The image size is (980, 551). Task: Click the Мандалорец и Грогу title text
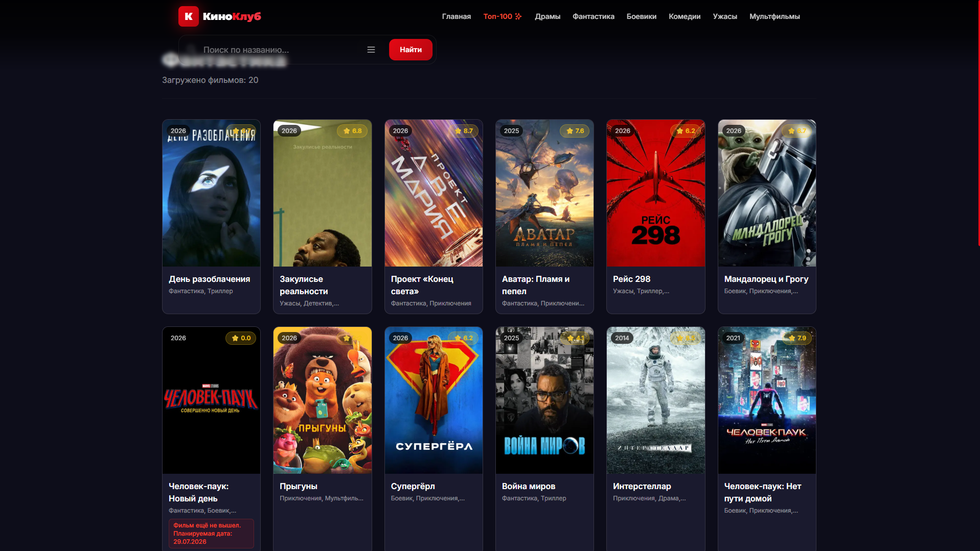tap(766, 279)
